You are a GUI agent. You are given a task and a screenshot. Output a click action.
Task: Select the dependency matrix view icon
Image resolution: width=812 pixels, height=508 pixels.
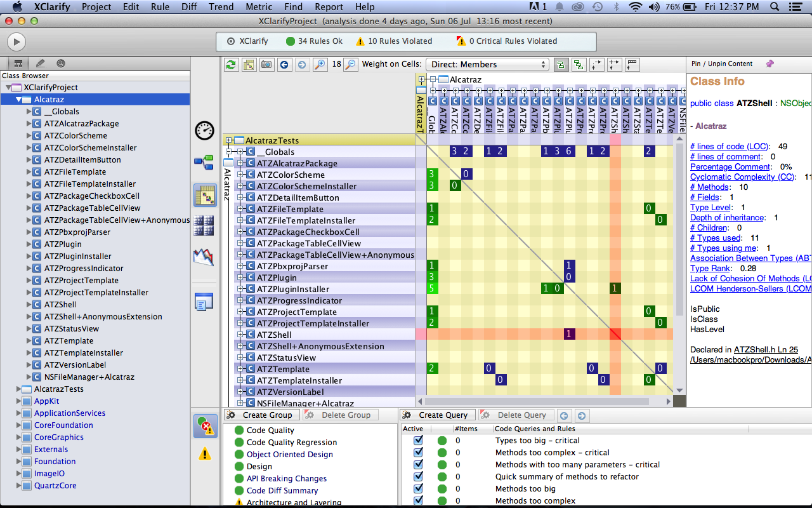click(204, 195)
